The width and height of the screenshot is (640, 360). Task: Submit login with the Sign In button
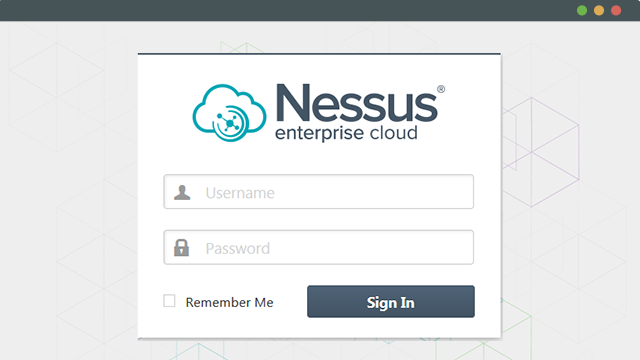pos(391,302)
